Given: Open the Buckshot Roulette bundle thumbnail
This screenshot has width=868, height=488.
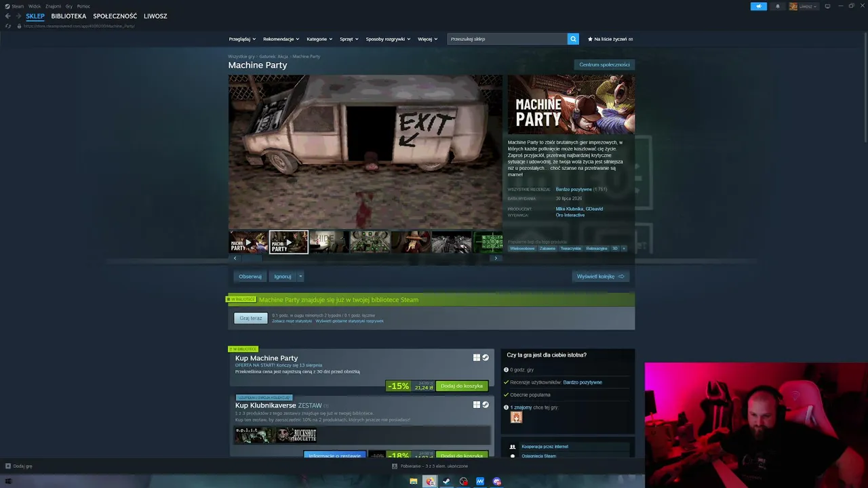Looking at the screenshot, I should [x=296, y=435].
